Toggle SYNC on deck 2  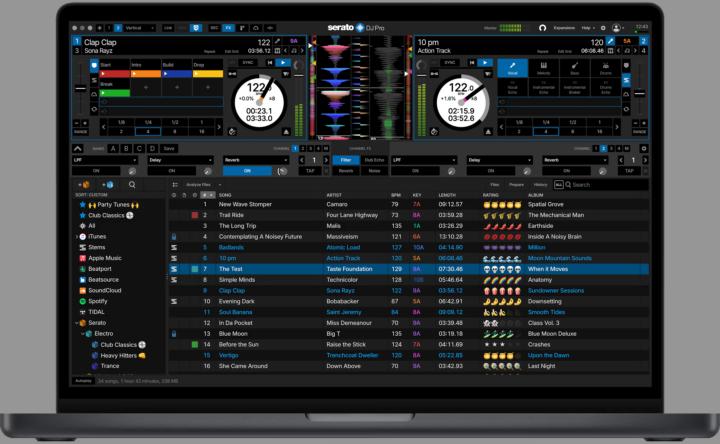(449, 62)
